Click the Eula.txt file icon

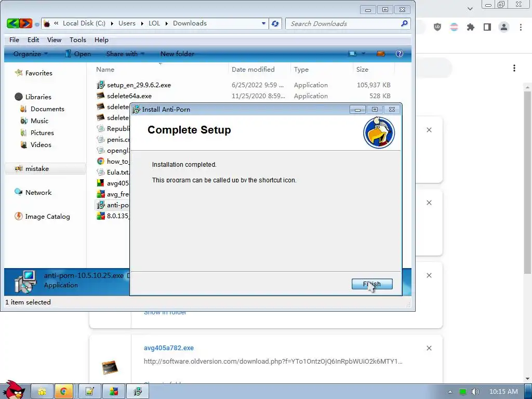click(100, 172)
